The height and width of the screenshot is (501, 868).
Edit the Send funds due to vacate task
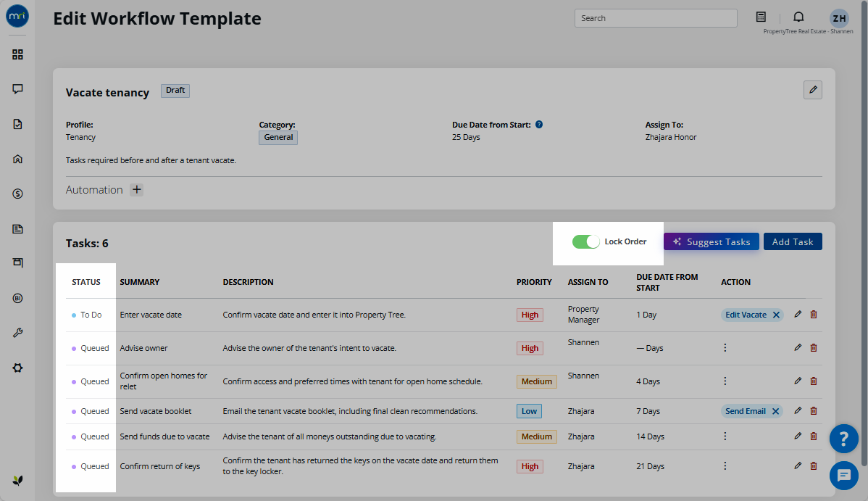coord(798,436)
